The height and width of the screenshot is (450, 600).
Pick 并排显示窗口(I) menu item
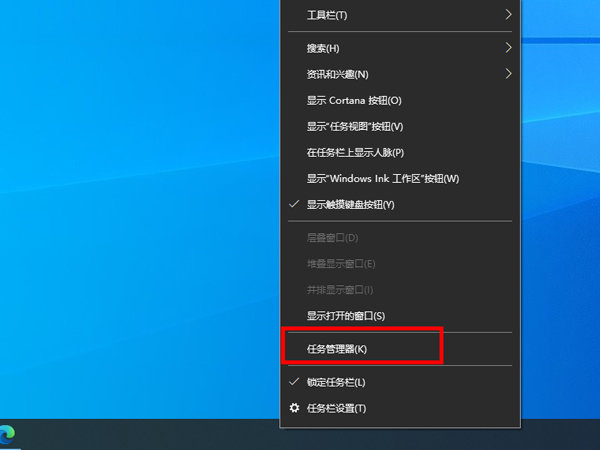(340, 290)
